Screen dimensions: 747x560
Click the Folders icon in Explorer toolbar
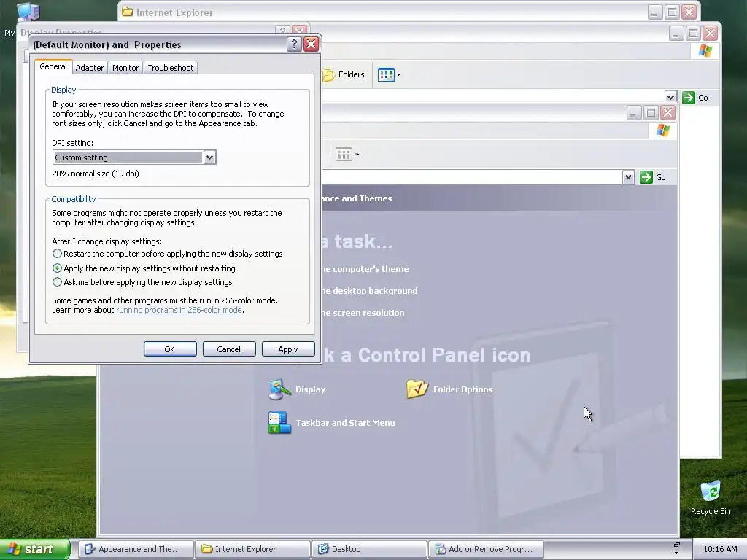click(329, 75)
